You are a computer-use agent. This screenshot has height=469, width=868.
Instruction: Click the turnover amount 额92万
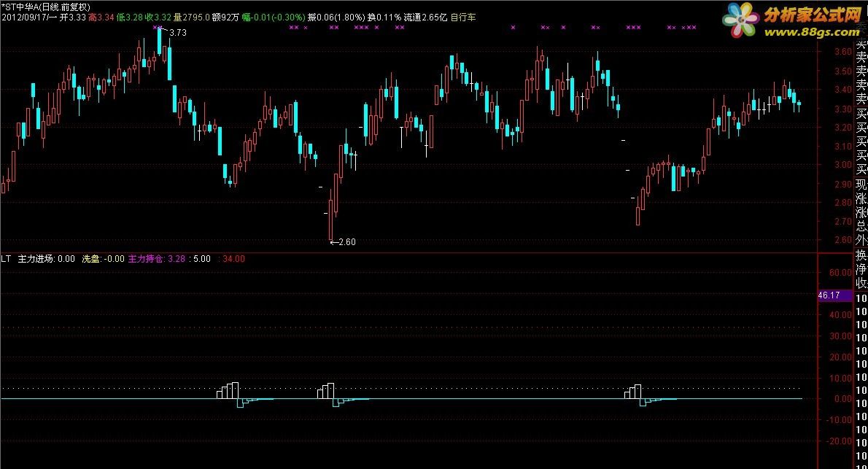[x=225, y=18]
